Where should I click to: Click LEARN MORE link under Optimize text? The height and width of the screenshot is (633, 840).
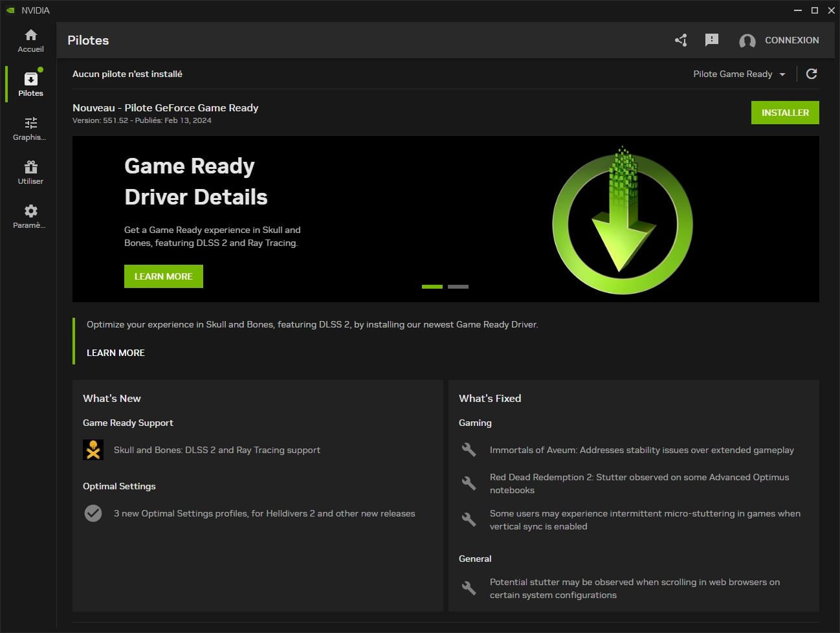click(116, 353)
